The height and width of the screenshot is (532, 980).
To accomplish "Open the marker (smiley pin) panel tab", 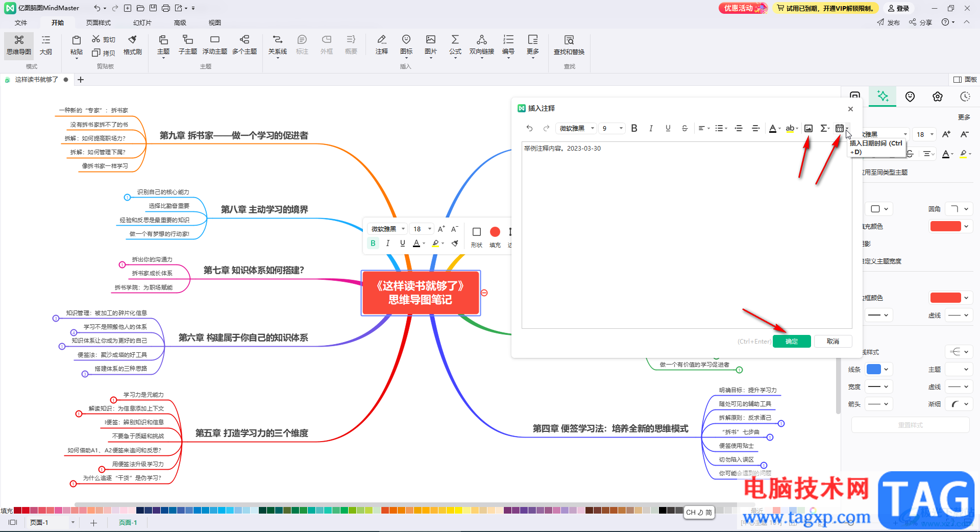I will 910,96.
